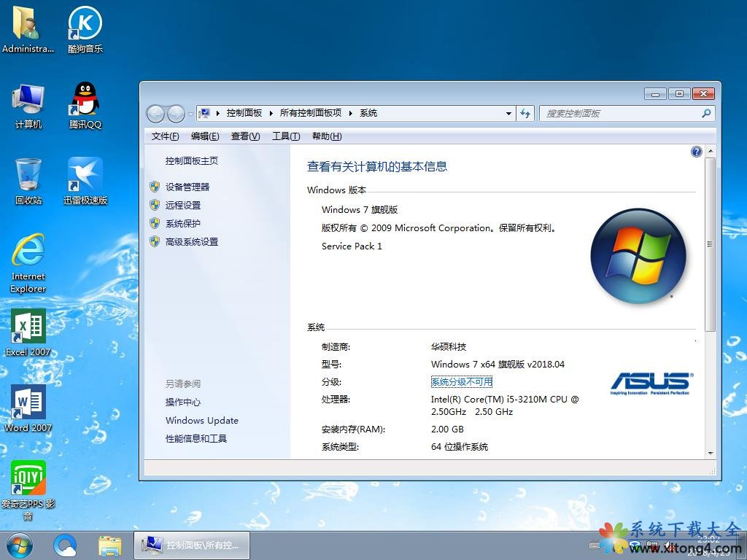Click 控制面板 in the breadcrumb path
The height and width of the screenshot is (560, 747).
pyautogui.click(x=244, y=113)
